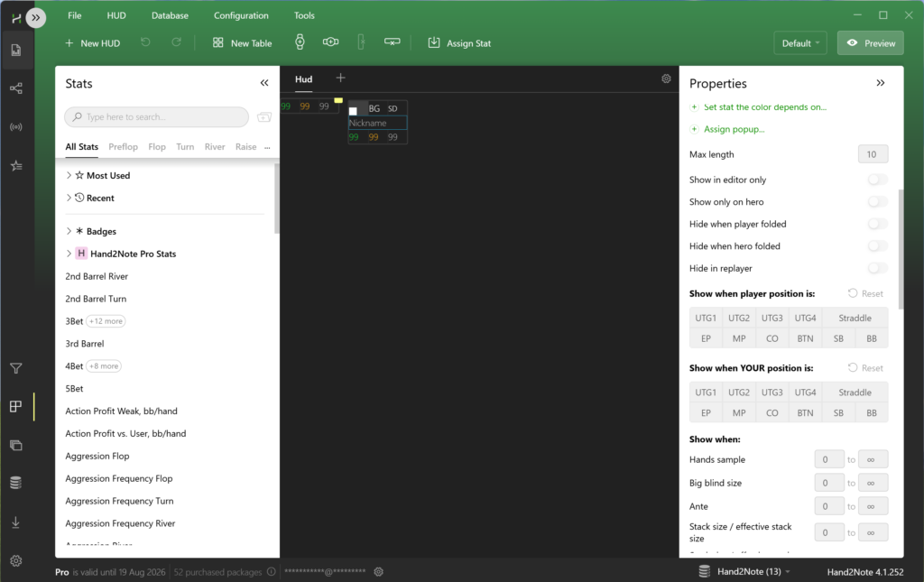Screen dimensions: 924x582
Task: Expand 3Bet +12 more variants
Action: coord(106,321)
